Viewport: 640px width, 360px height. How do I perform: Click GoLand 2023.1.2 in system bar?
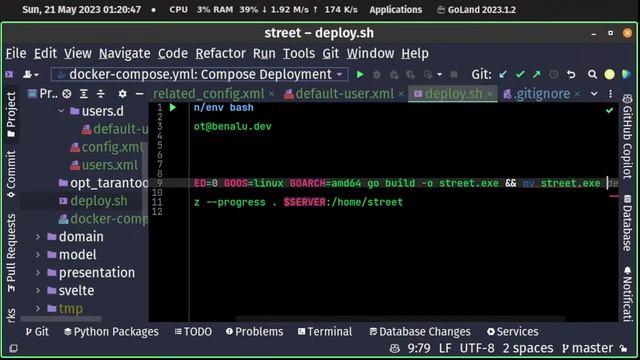476,10
